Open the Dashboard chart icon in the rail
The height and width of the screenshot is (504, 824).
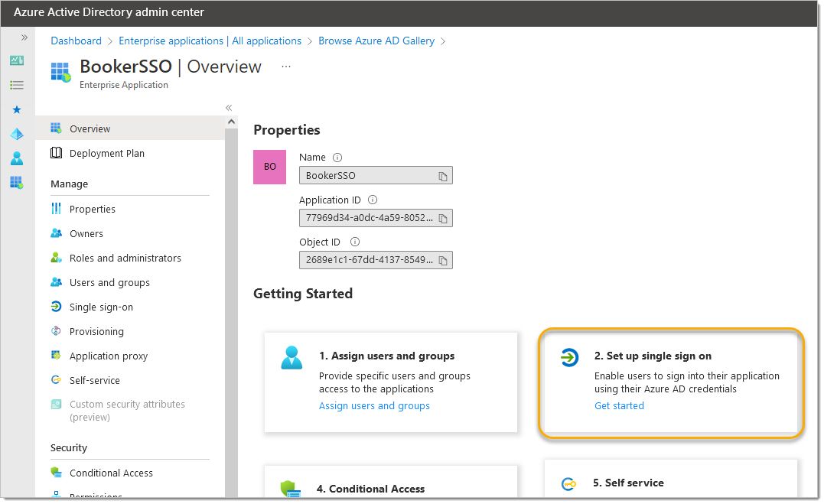[x=17, y=60]
